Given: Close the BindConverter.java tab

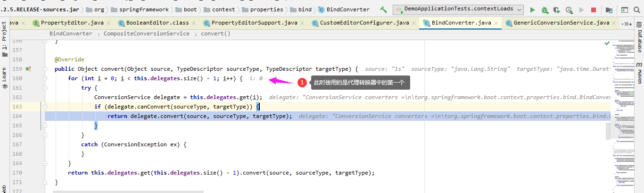Looking at the screenshot, I should tap(496, 23).
